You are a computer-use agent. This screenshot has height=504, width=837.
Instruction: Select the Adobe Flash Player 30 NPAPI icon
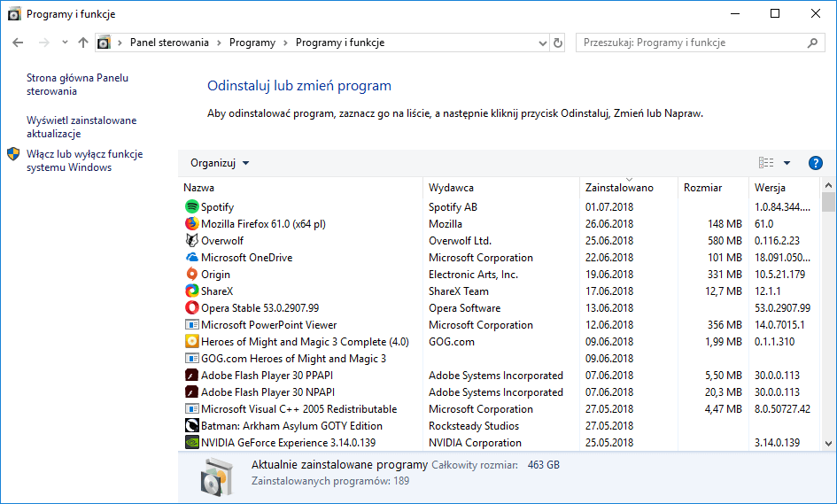pyautogui.click(x=191, y=392)
